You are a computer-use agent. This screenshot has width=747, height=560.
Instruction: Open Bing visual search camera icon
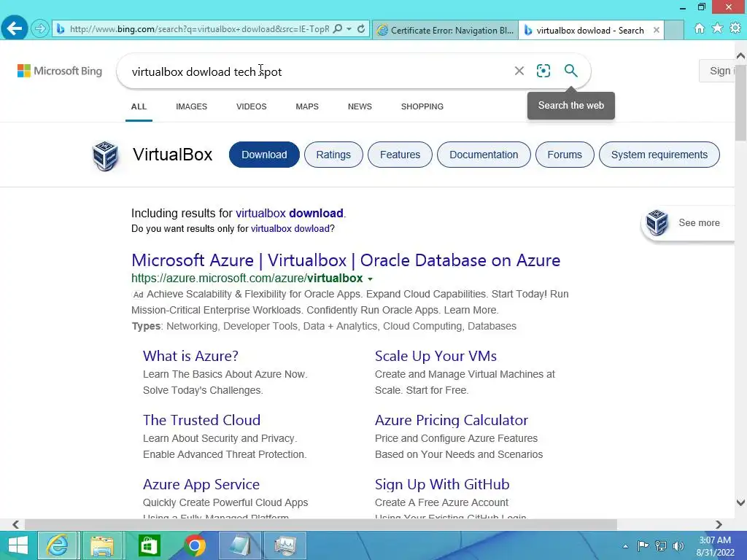(543, 71)
